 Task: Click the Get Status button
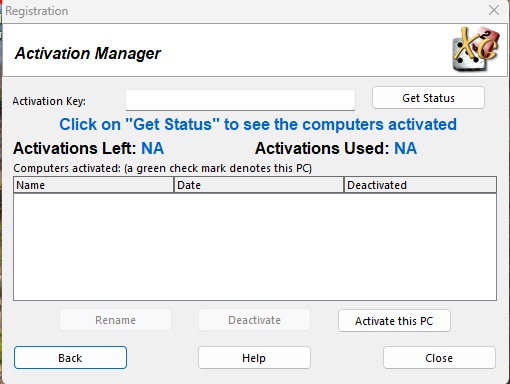[x=428, y=98]
